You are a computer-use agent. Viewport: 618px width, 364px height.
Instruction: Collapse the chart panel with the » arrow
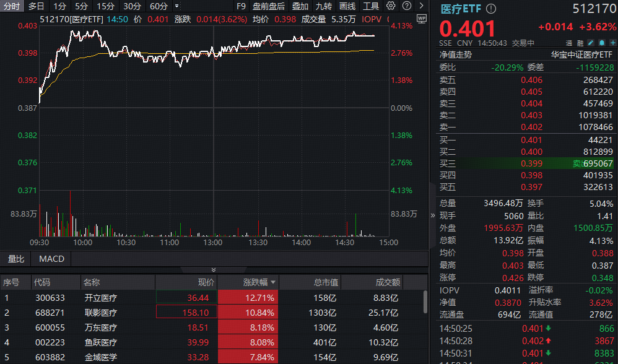pyautogui.click(x=432, y=215)
